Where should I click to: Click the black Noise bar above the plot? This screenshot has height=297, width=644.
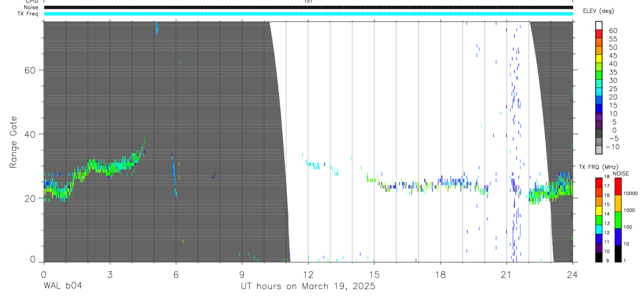tap(308, 7)
